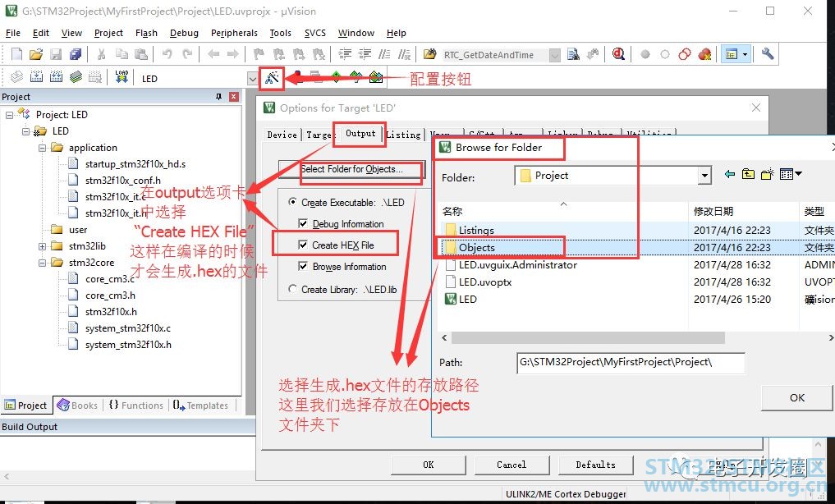Toggle the Browse Information checkbox
Image resolution: width=835 pixels, height=504 pixels.
tap(302, 266)
